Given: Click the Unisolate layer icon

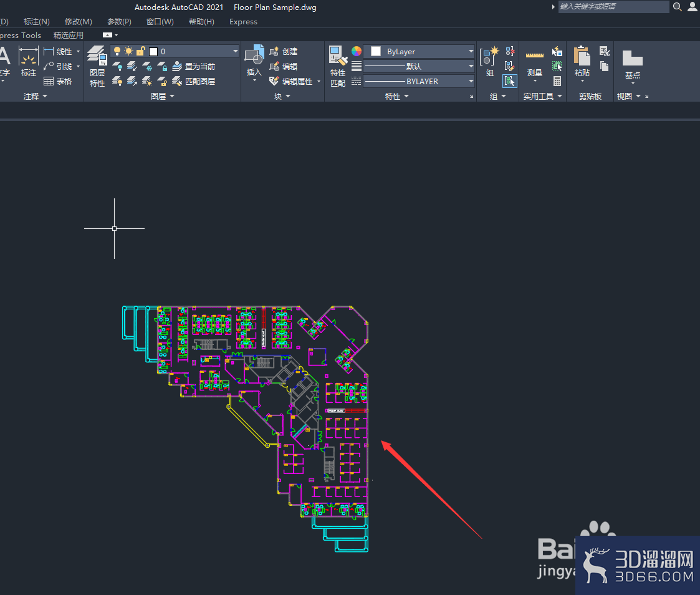Looking at the screenshot, I should (x=132, y=81).
